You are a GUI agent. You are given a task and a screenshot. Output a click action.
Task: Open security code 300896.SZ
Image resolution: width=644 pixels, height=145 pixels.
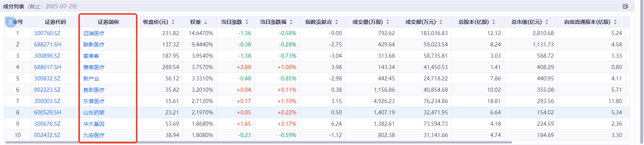point(47,56)
